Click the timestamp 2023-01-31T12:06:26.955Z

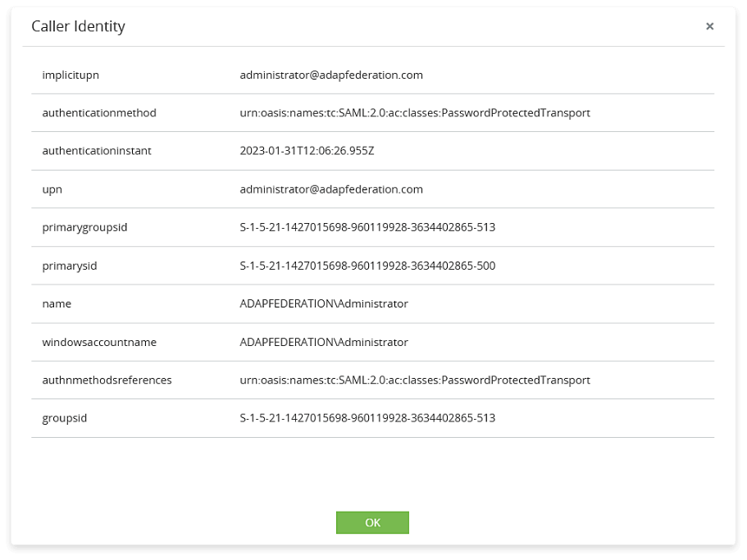click(307, 151)
